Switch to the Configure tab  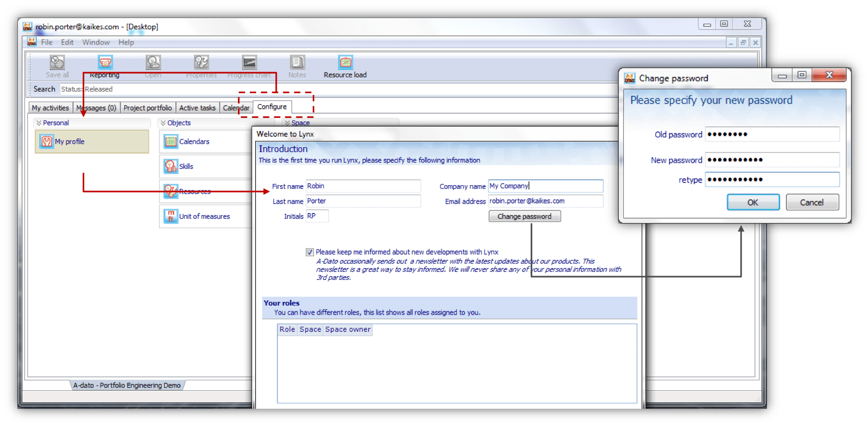pyautogui.click(x=272, y=107)
